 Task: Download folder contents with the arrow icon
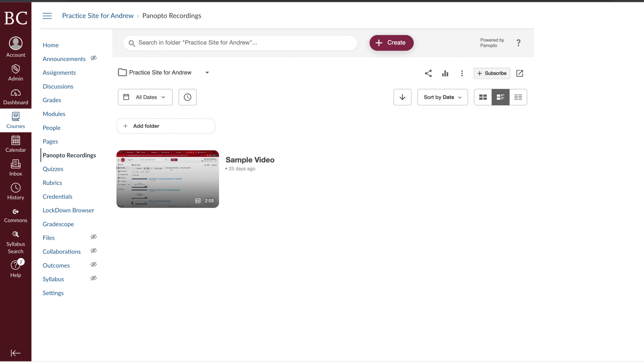coord(402,97)
